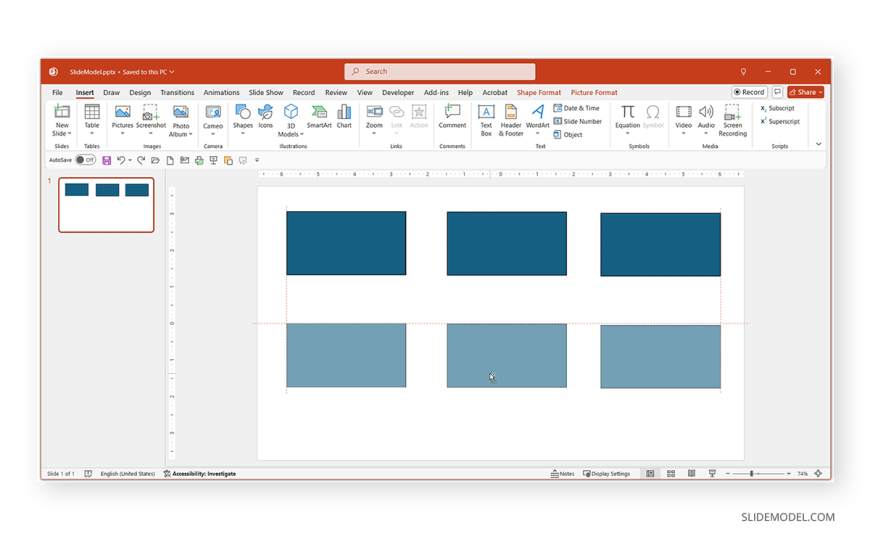Switch to Reading View

[x=691, y=473]
